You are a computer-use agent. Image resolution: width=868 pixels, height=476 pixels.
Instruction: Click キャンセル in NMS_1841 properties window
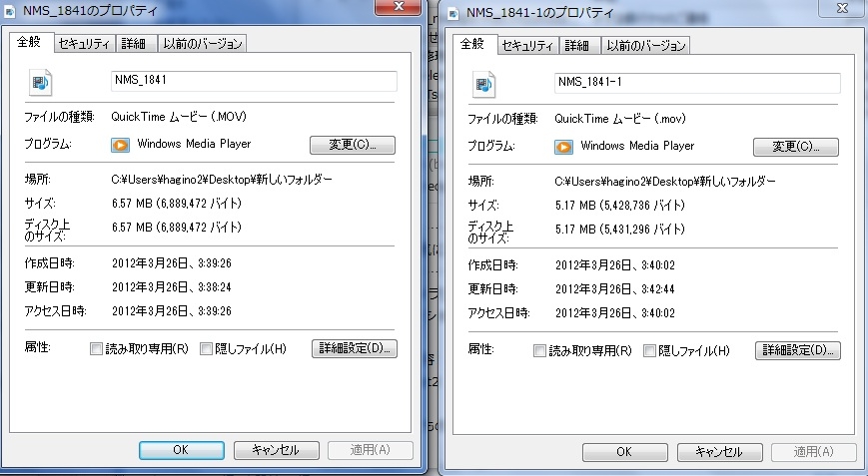pos(277,450)
